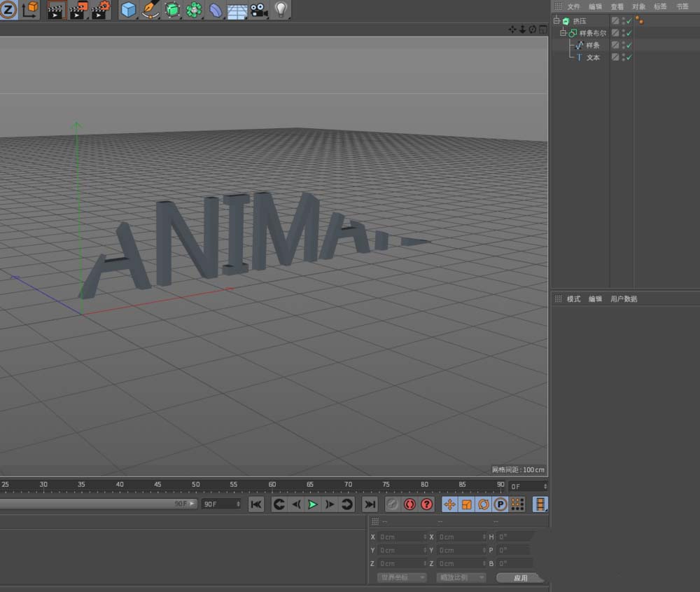The image size is (700, 592).
Task: Click frame 60 on the timeline ruler
Action: point(272,485)
